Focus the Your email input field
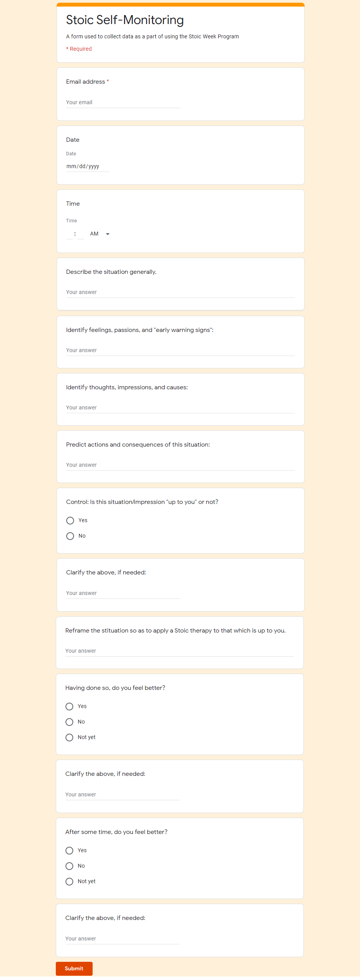This screenshot has height=980, width=360. [x=123, y=102]
